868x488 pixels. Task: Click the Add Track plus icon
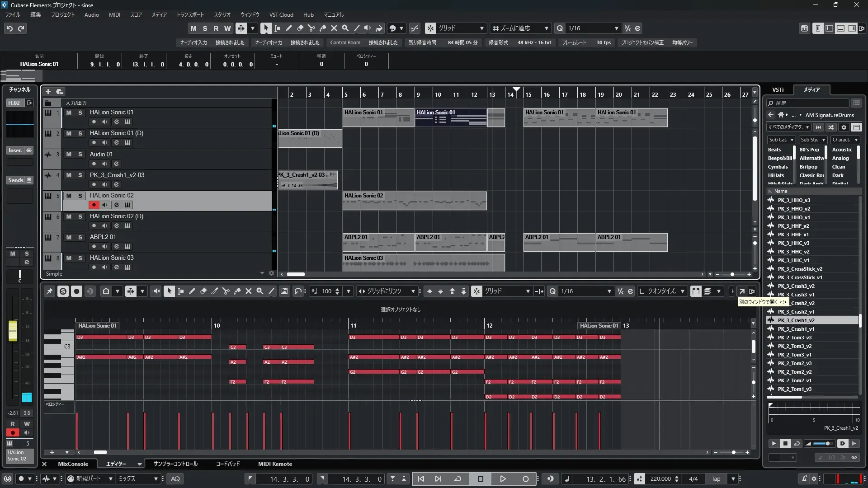[x=48, y=91]
